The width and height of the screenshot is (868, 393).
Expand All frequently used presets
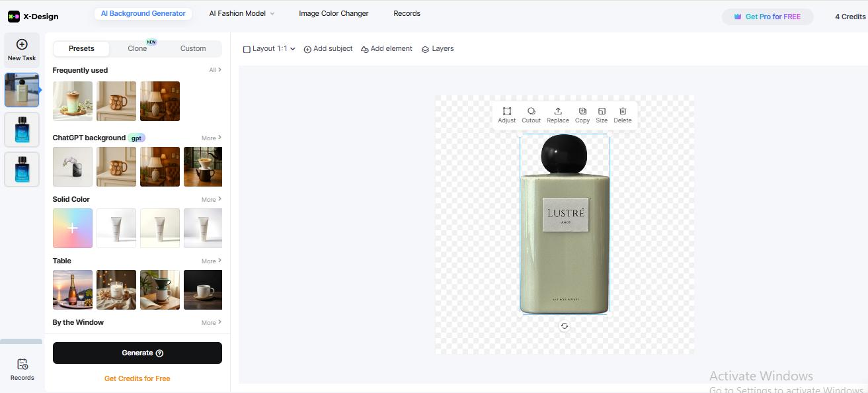point(215,70)
